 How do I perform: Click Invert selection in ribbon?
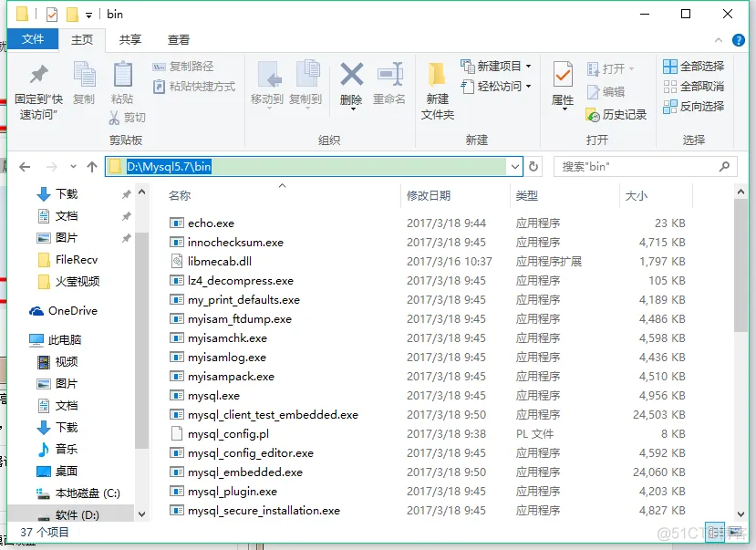[693, 107]
